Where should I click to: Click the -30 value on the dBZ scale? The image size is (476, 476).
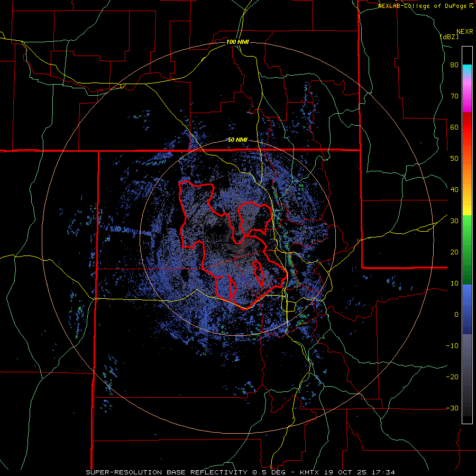(x=452, y=408)
